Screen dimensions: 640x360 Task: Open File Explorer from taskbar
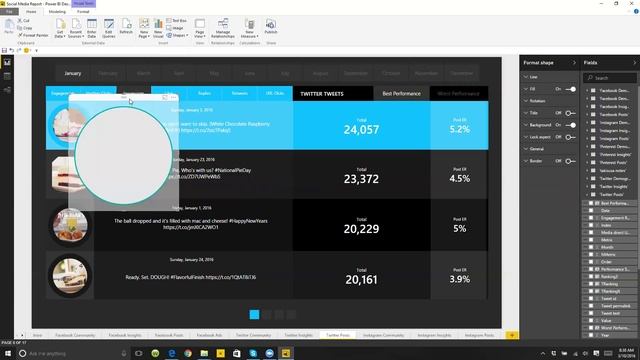(x=204, y=353)
